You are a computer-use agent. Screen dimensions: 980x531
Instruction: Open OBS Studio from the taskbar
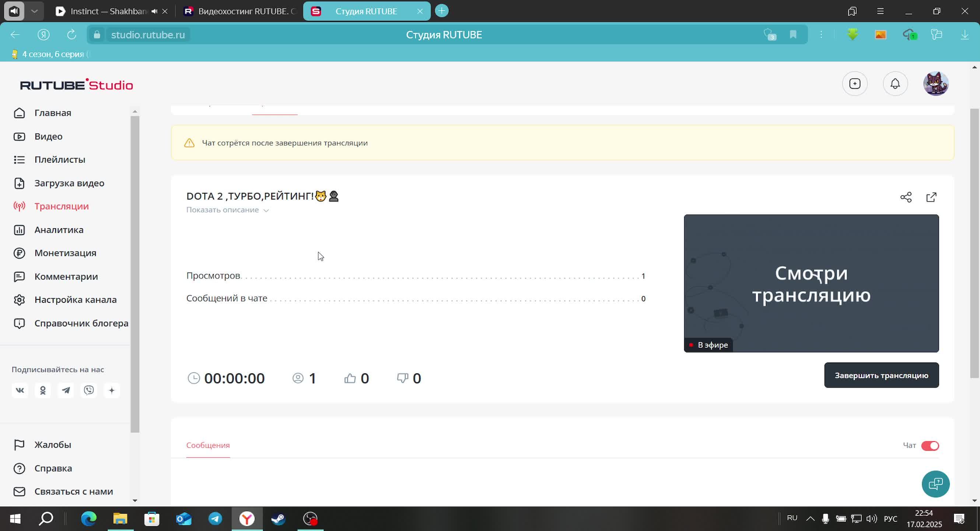(x=310, y=519)
